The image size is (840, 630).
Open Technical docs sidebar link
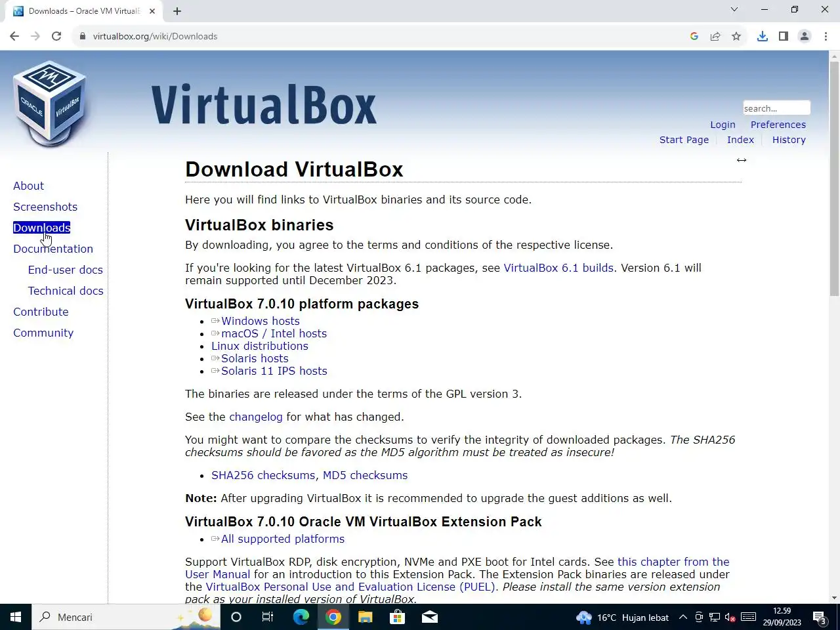(66, 291)
